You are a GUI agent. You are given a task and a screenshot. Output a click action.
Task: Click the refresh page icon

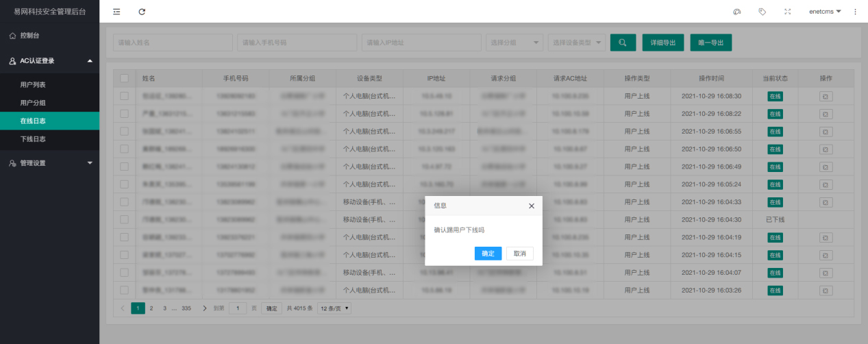(x=142, y=12)
